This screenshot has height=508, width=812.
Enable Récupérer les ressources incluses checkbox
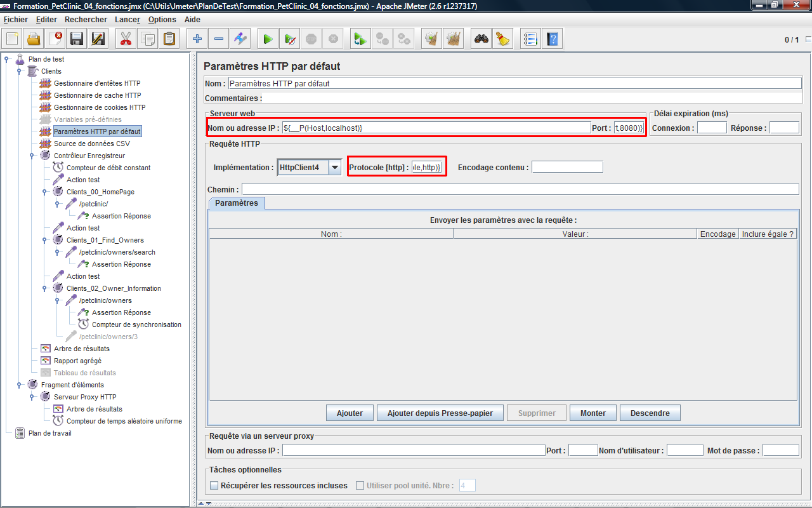tap(214, 486)
